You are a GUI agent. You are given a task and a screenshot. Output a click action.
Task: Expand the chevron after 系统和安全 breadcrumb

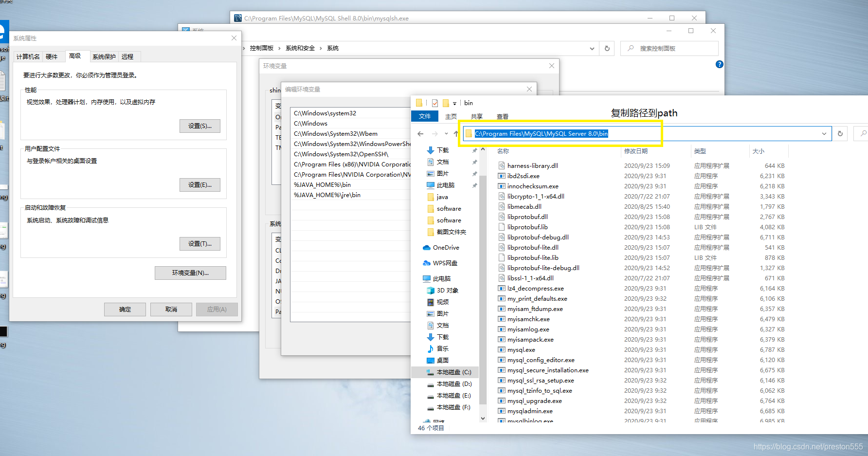[x=321, y=48]
